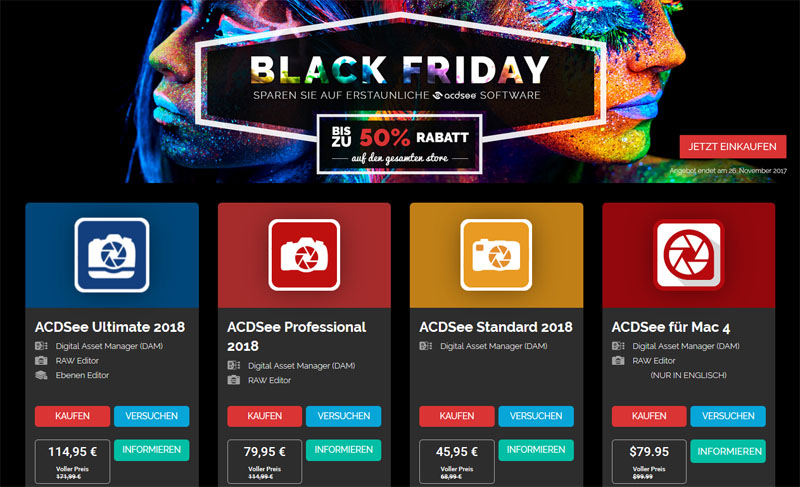The width and height of the screenshot is (800, 487).
Task: Buy ACDSee Ultimate 2018 with Kaufen
Action: pos(72,416)
